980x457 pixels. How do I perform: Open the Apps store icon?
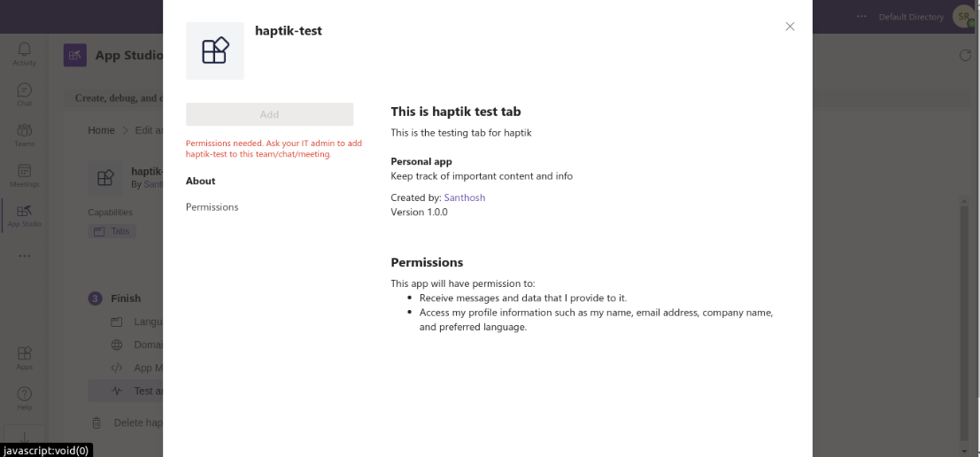pos(25,358)
